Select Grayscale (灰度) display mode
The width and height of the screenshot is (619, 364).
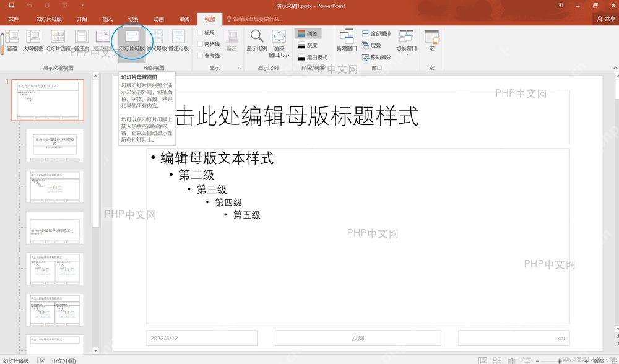(x=308, y=45)
